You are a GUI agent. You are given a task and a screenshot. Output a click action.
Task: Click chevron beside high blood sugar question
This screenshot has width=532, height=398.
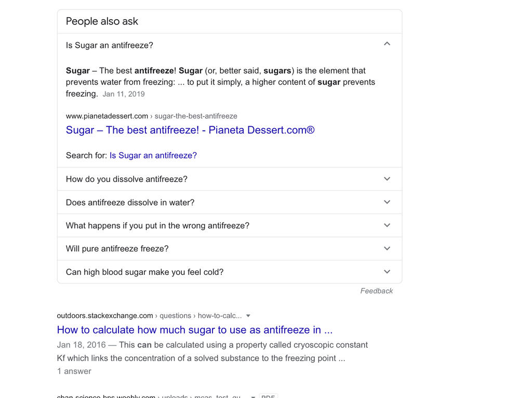[387, 272]
